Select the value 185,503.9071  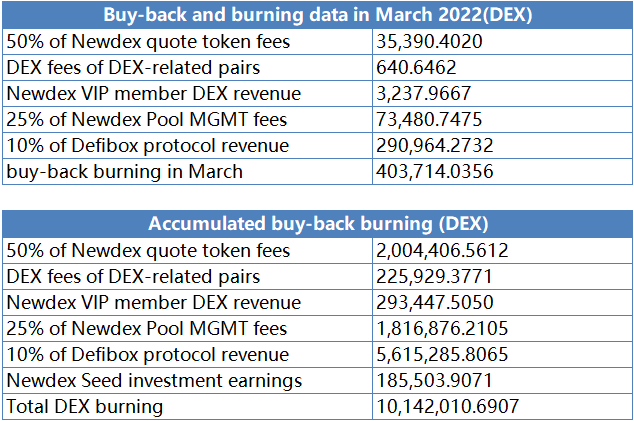pyautogui.click(x=435, y=380)
